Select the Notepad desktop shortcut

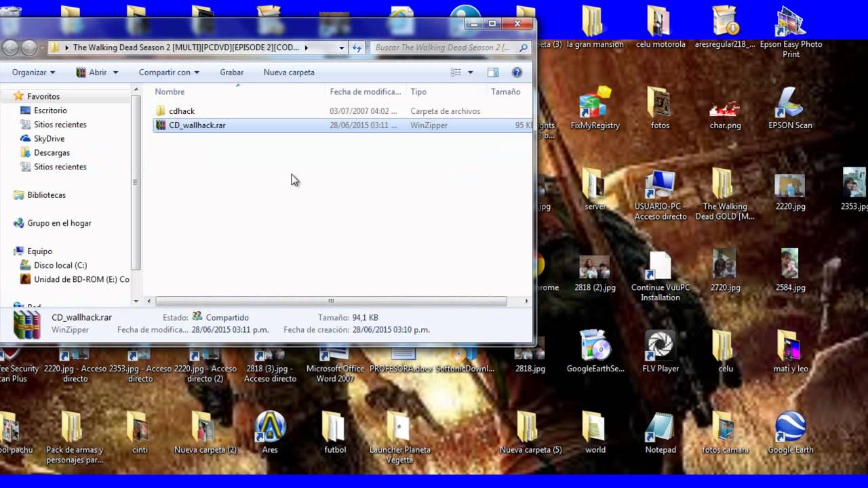point(660,432)
